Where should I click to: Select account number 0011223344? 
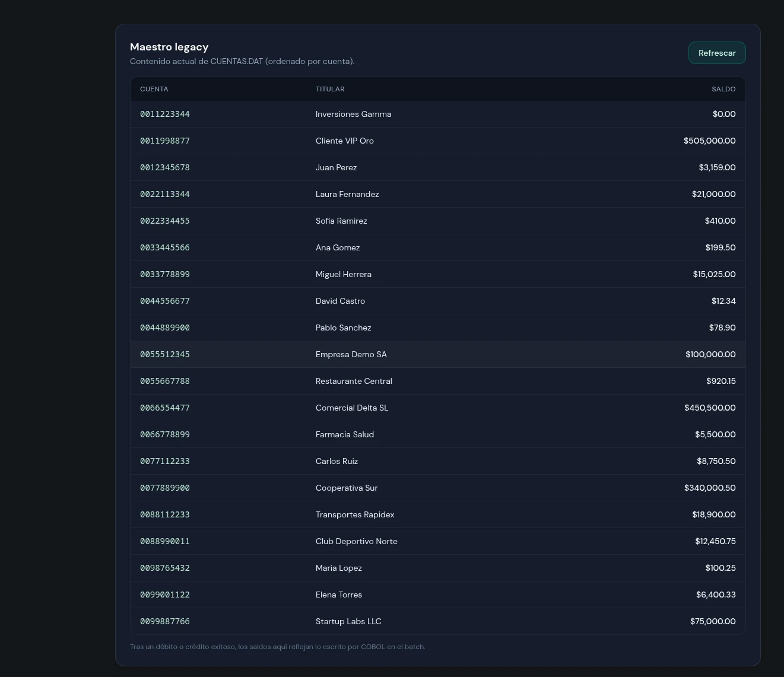tap(165, 114)
